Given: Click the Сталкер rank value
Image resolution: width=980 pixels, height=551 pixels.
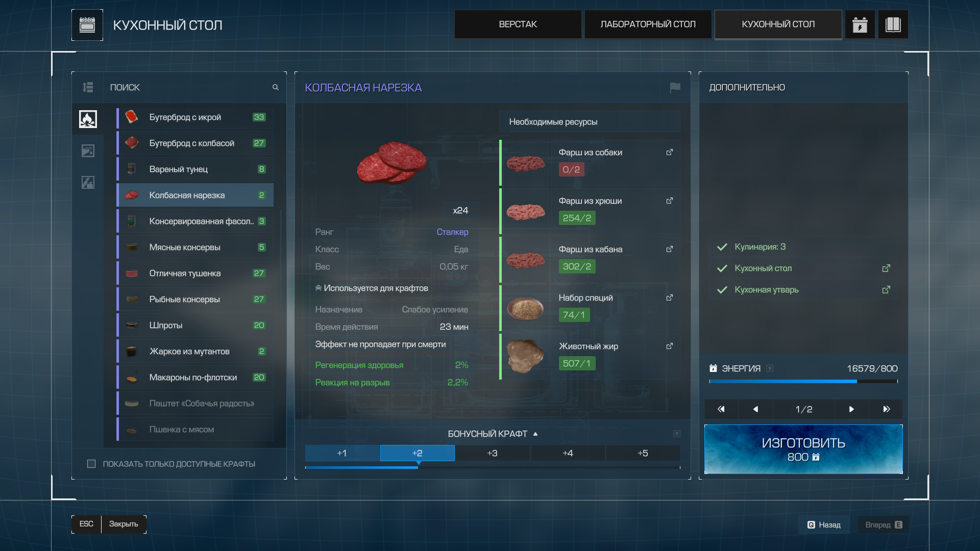Looking at the screenshot, I should pyautogui.click(x=452, y=232).
